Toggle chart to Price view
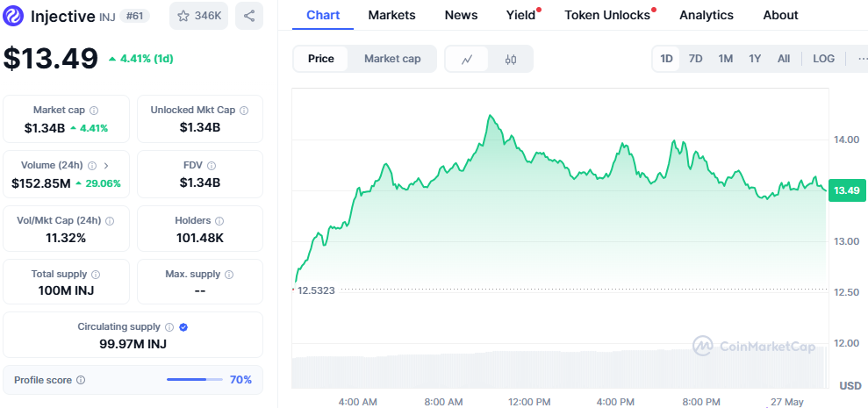The height and width of the screenshot is (408, 868). click(321, 59)
